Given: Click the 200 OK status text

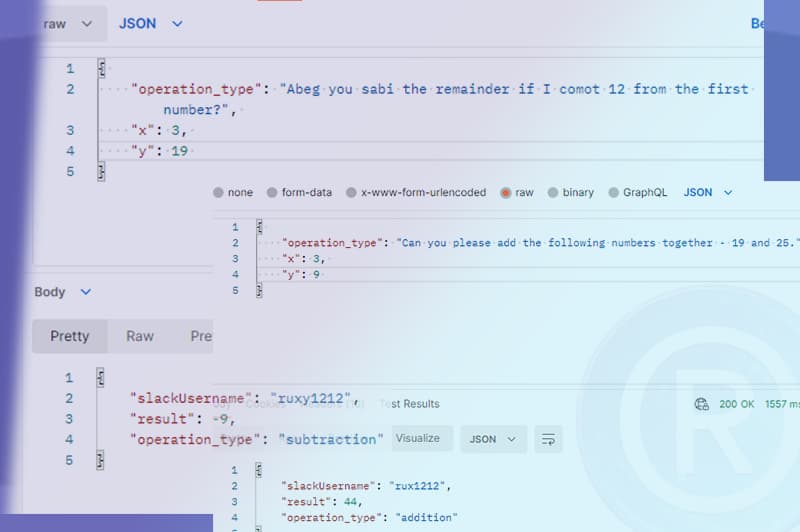Looking at the screenshot, I should tap(737, 404).
